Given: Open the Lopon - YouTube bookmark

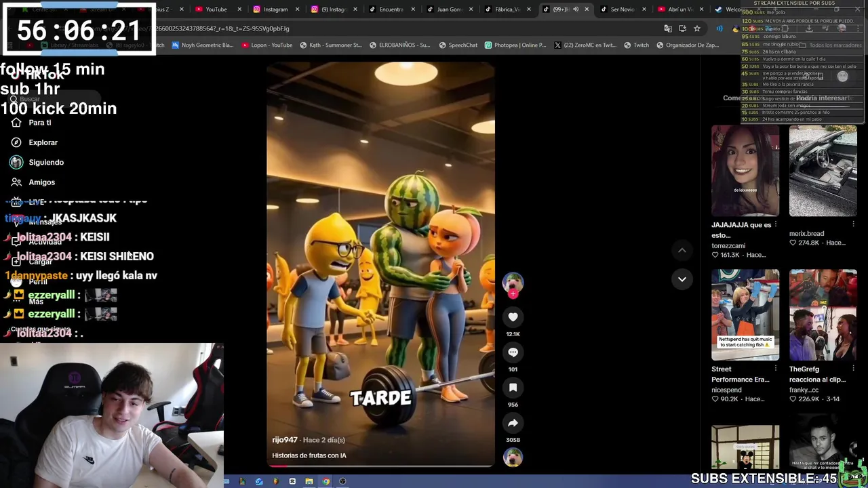Looking at the screenshot, I should tap(267, 45).
